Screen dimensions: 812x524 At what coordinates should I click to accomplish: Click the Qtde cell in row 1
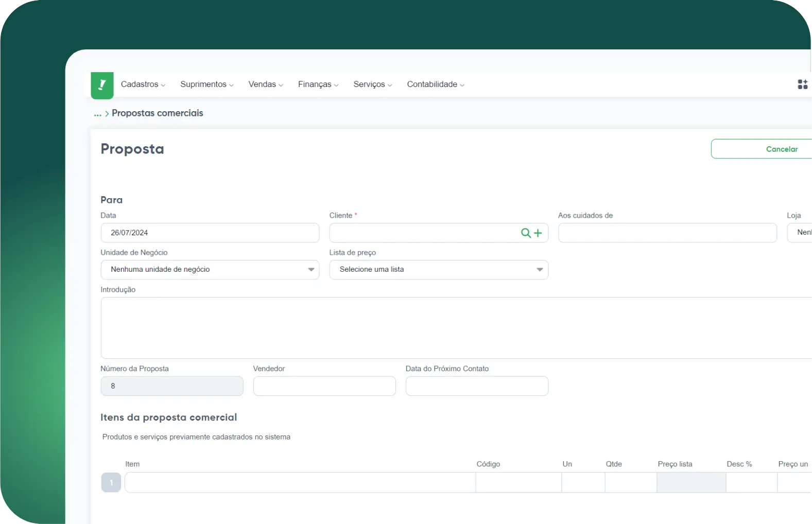631,483
